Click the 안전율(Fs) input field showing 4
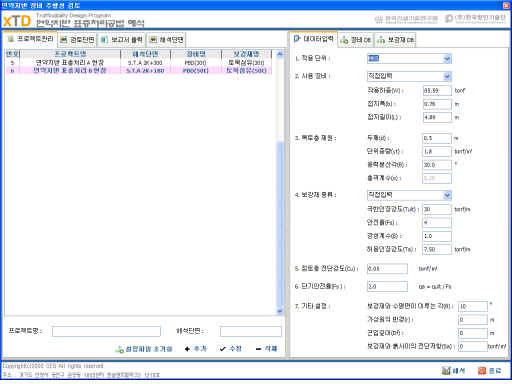 [437, 223]
